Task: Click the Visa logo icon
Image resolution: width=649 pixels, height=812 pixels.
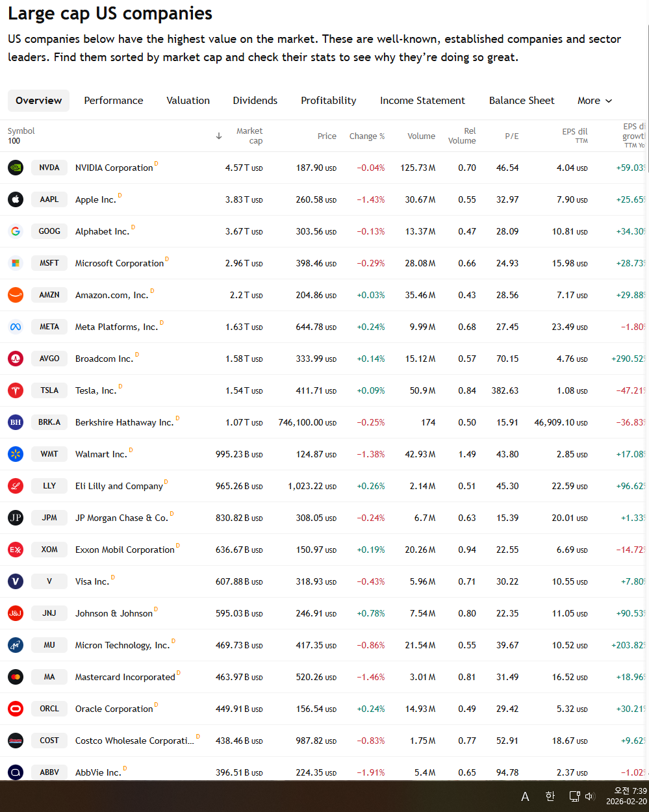Action: [x=16, y=581]
